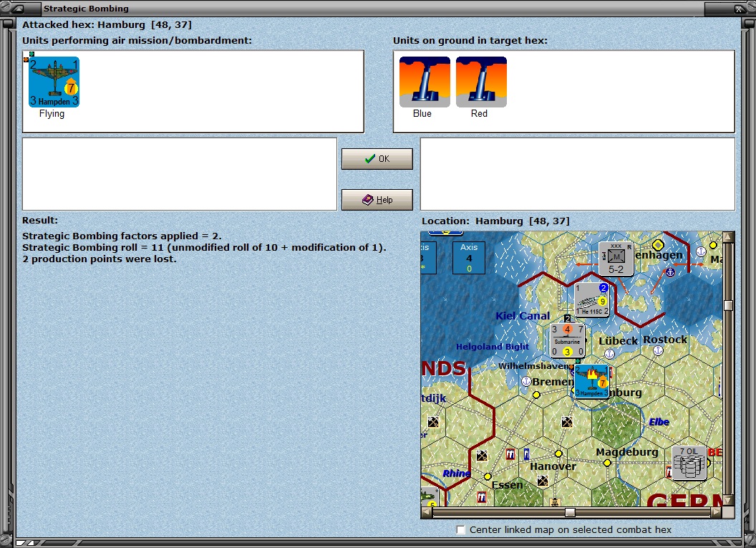756x548 pixels.
Task: Click the Elbe river label
Action: point(659,422)
